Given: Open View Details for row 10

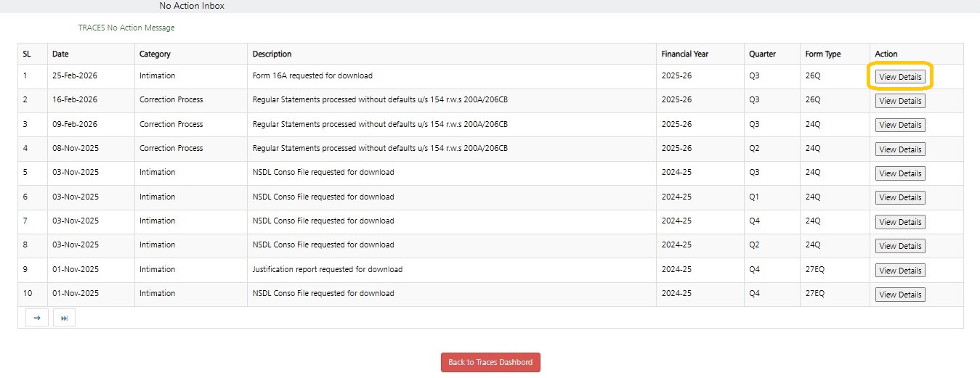Looking at the screenshot, I should [x=900, y=295].
